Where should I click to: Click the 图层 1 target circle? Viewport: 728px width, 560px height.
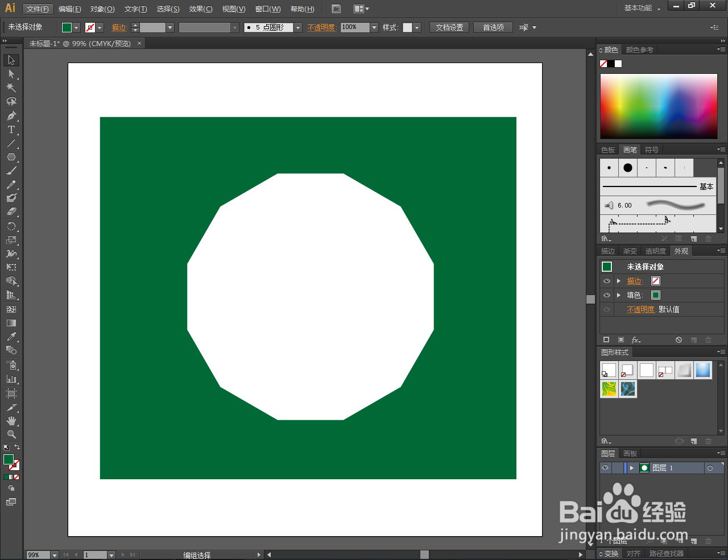tap(710, 468)
